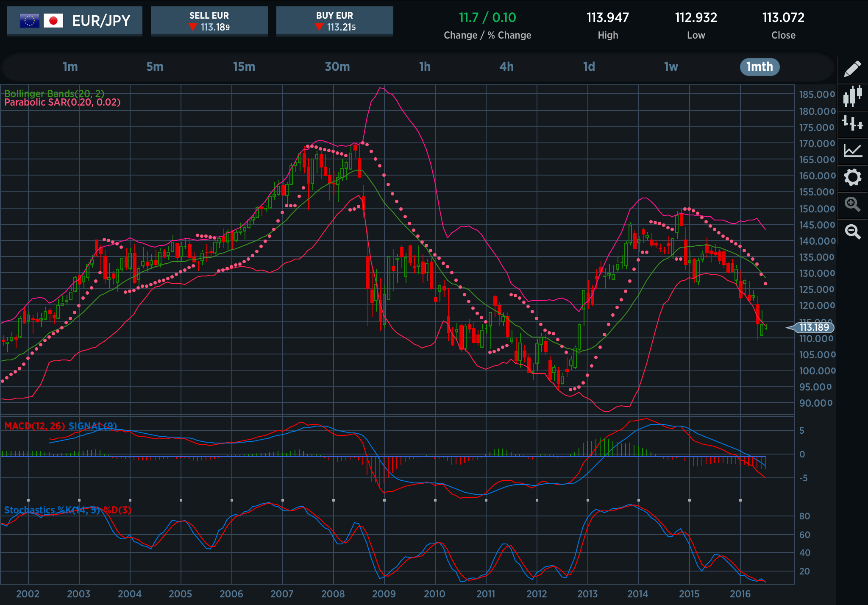Screen dimensions: 868x605
Task: Click BUY EUR at 113.215
Action: click(334, 21)
